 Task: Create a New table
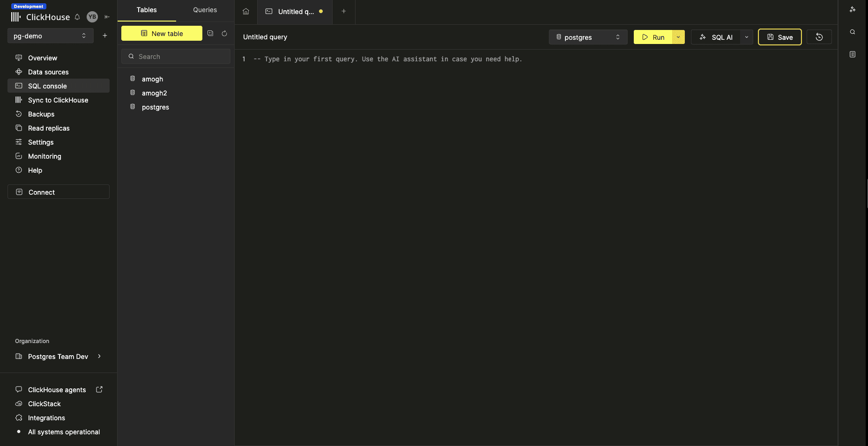coord(162,33)
